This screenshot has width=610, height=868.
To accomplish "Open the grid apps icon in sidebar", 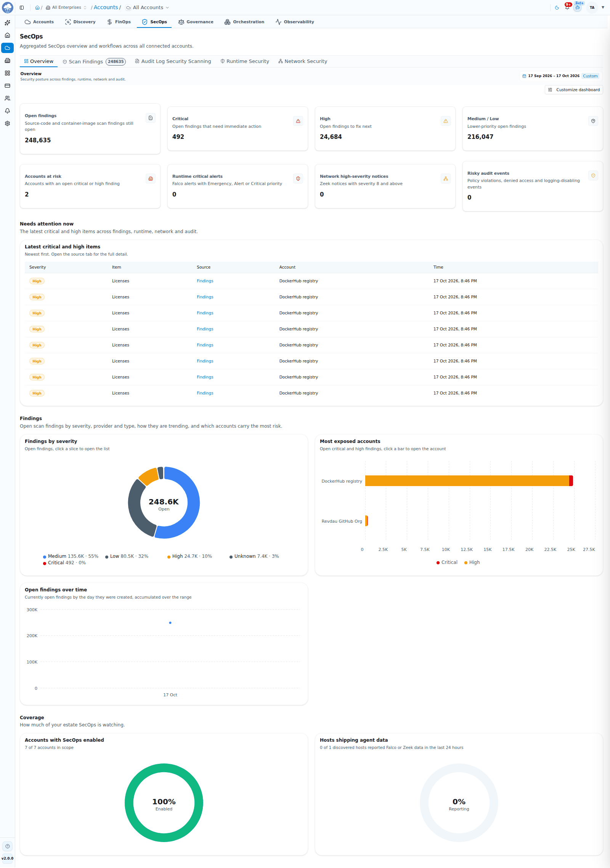I will point(7,73).
